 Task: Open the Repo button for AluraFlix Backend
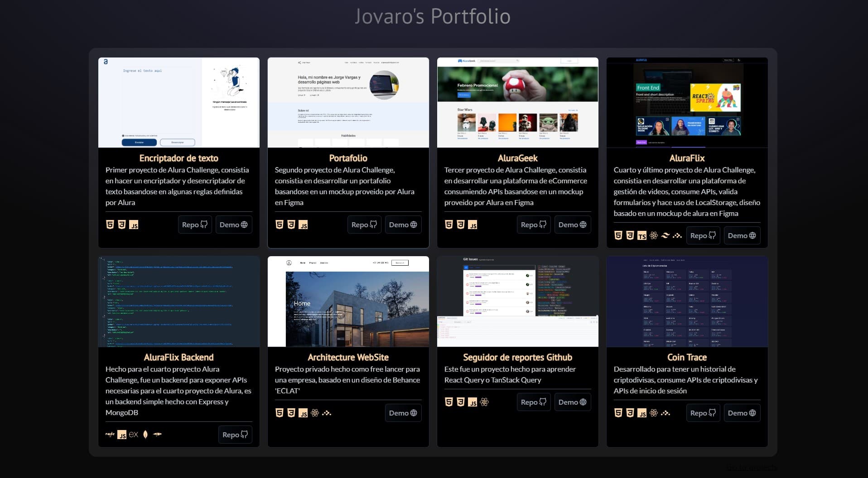click(x=235, y=435)
